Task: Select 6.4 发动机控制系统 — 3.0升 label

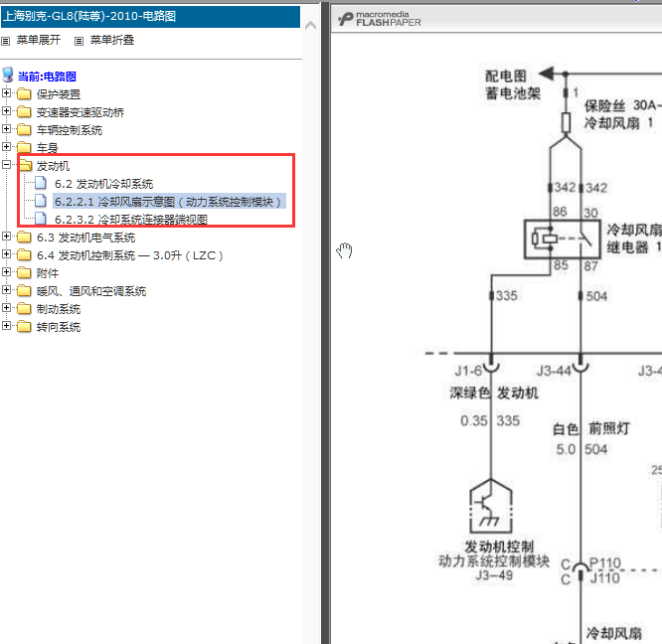Action: pyautogui.click(x=129, y=255)
